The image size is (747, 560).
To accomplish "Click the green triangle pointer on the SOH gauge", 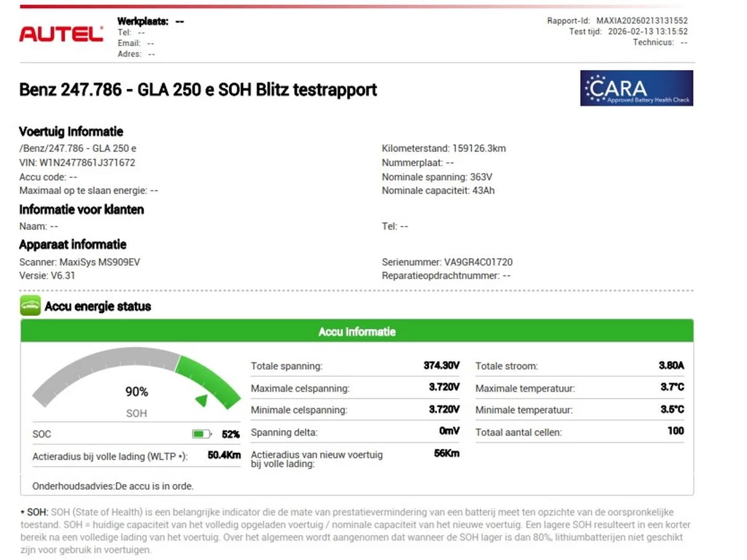I will click(201, 400).
